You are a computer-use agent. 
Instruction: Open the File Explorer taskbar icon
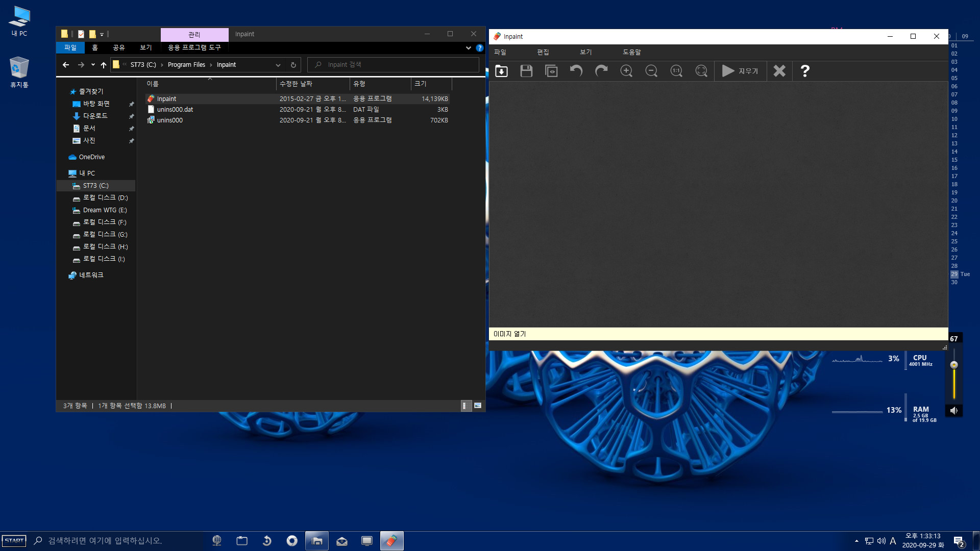click(x=317, y=541)
